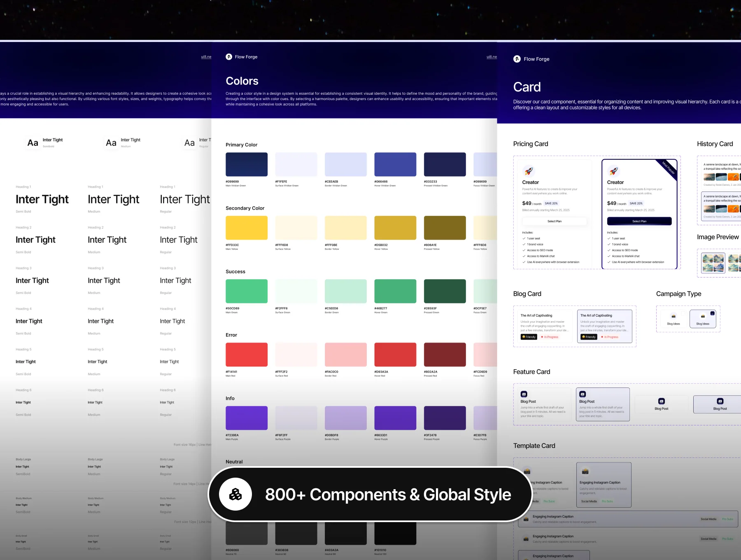
Task: Pick the #3F2478 Pressed Purple swatch
Action: tap(445, 418)
